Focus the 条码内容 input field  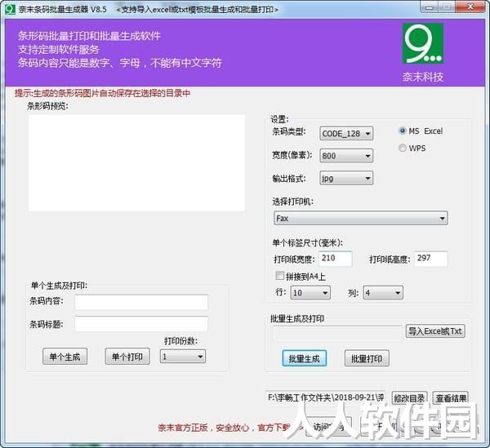[141, 302]
